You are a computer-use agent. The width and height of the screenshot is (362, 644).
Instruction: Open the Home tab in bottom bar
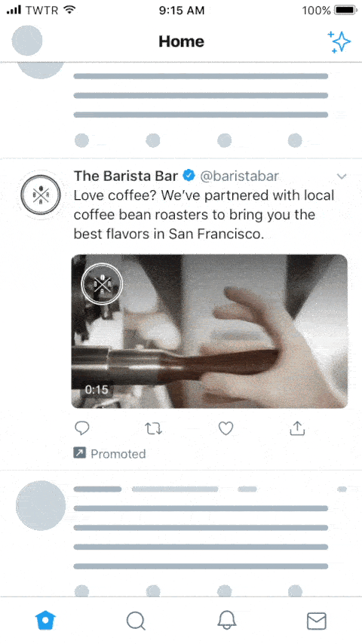pyautogui.click(x=45, y=620)
